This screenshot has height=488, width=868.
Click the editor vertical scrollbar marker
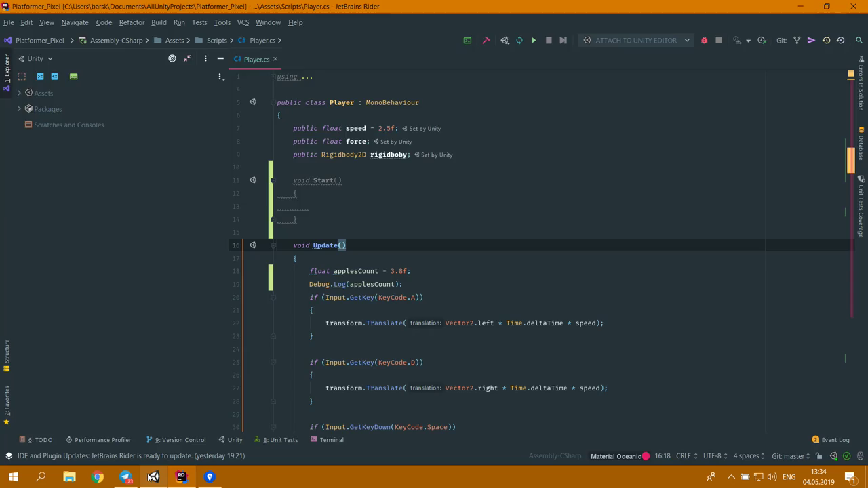pyautogui.click(x=850, y=159)
